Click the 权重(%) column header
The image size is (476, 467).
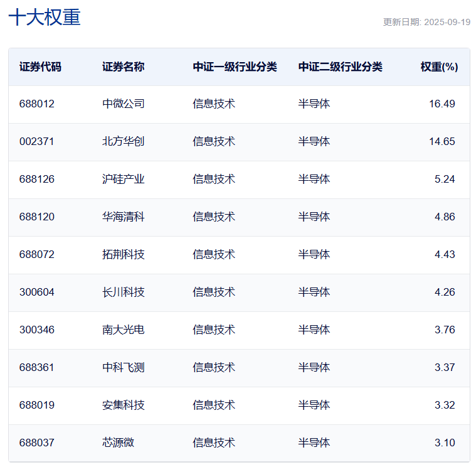point(439,67)
